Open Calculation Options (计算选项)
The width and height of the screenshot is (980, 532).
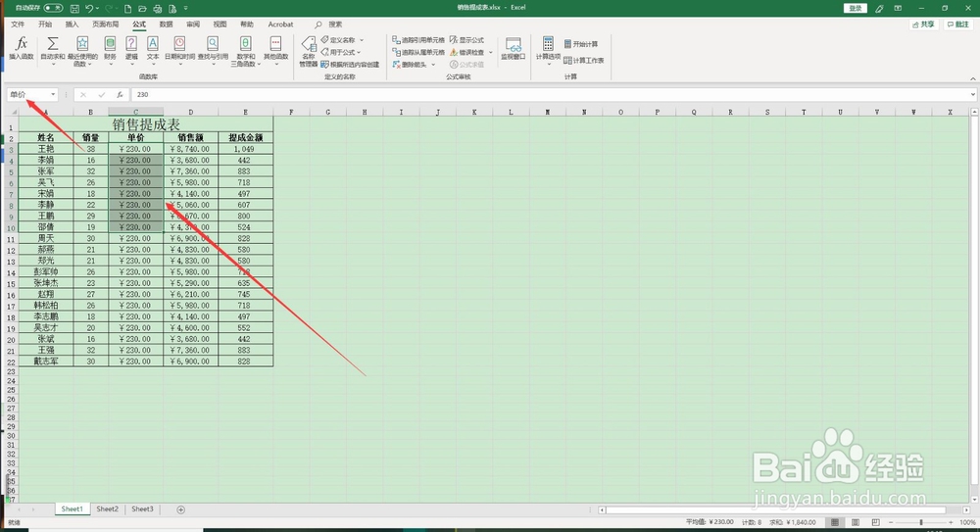click(x=548, y=49)
